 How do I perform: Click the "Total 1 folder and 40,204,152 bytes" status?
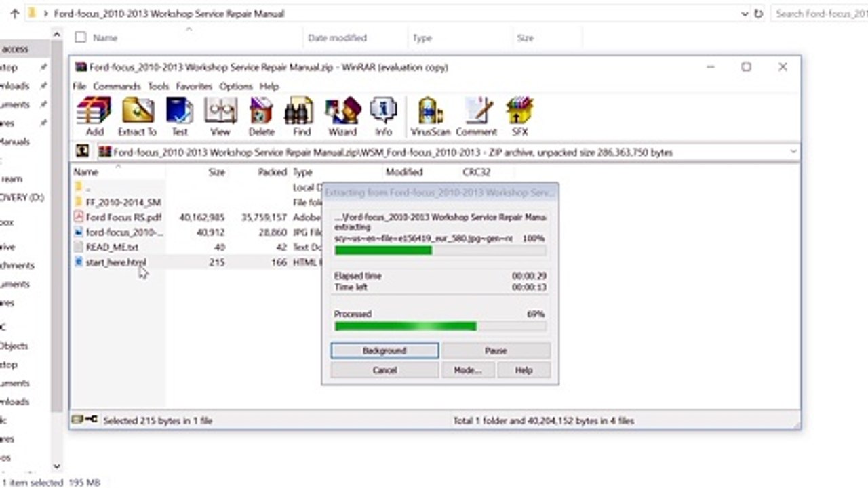tap(544, 421)
